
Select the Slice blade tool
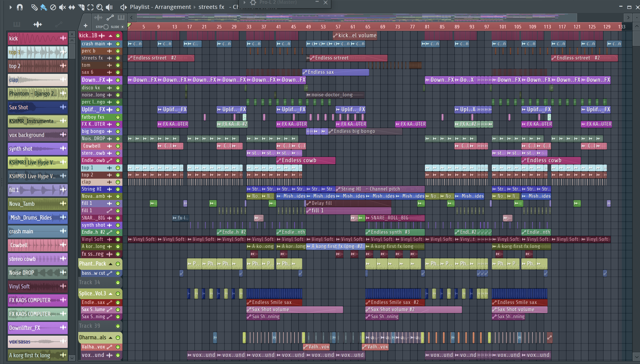coord(81,7)
